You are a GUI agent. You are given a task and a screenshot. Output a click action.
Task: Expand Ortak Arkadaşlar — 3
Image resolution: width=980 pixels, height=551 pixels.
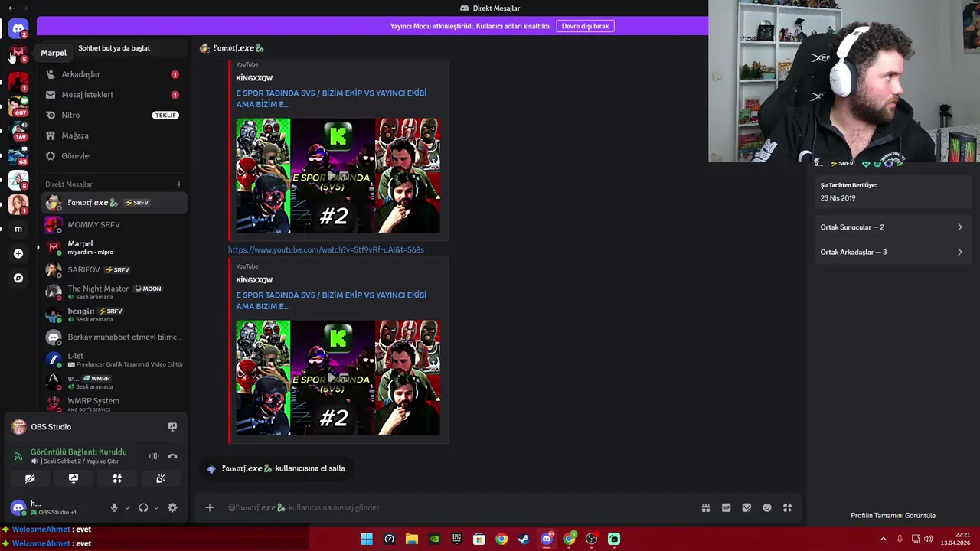891,252
